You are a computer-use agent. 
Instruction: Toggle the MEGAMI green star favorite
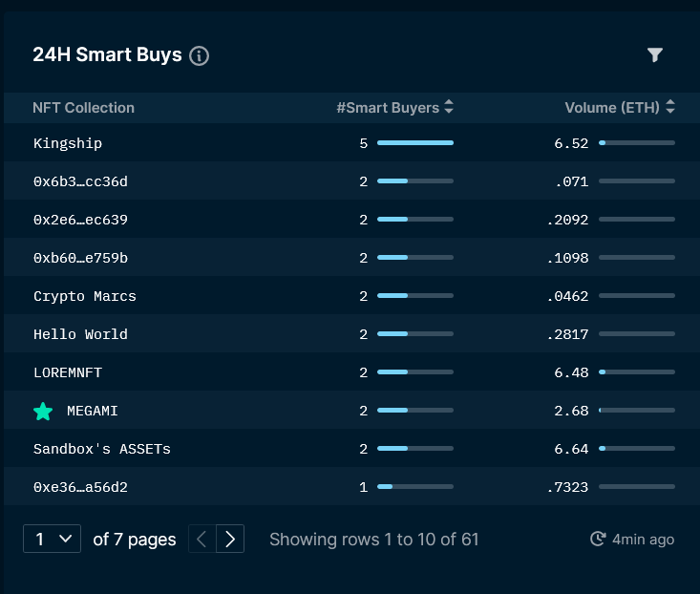tap(43, 411)
